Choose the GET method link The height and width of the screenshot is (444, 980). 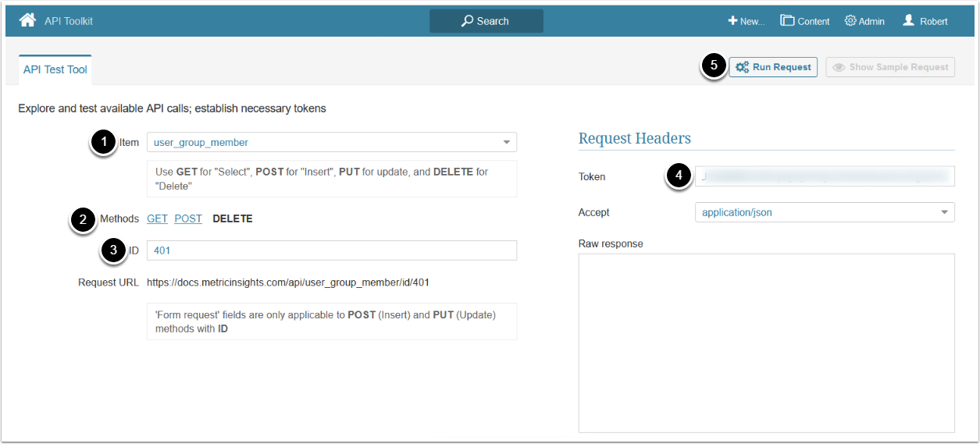coord(157,218)
